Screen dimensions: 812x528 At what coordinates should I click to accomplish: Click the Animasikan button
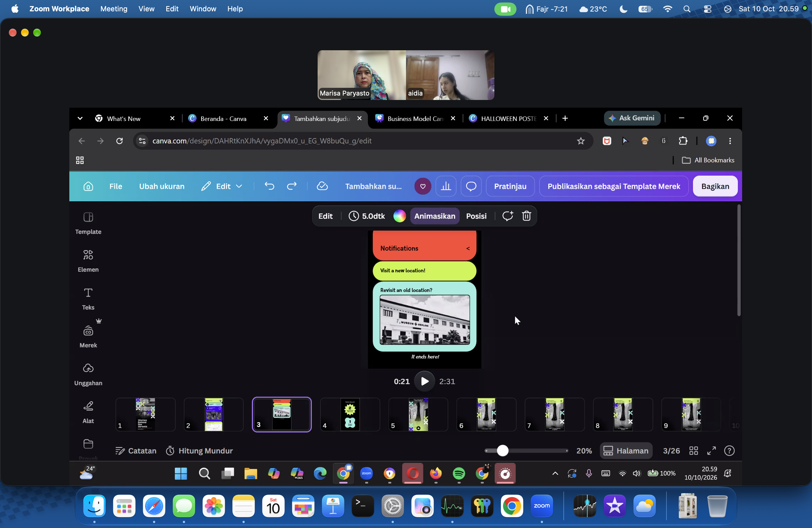point(435,216)
